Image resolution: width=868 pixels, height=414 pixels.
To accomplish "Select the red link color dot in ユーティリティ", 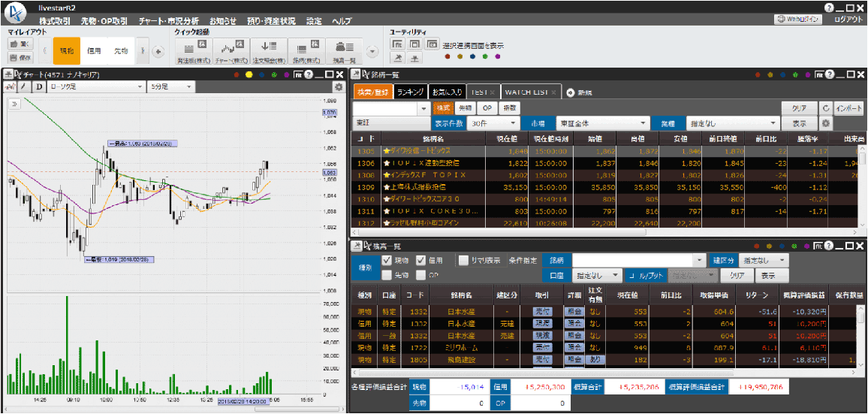I will (x=448, y=56).
